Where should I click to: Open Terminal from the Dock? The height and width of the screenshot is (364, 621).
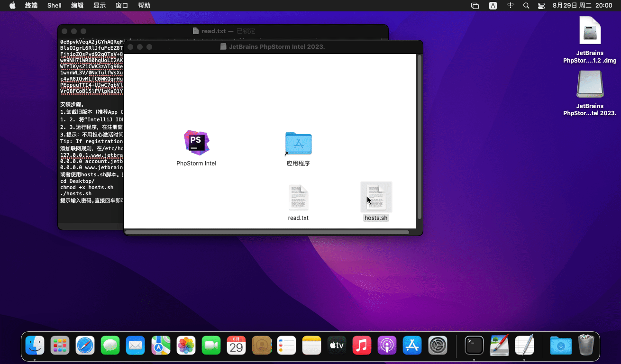(474, 346)
